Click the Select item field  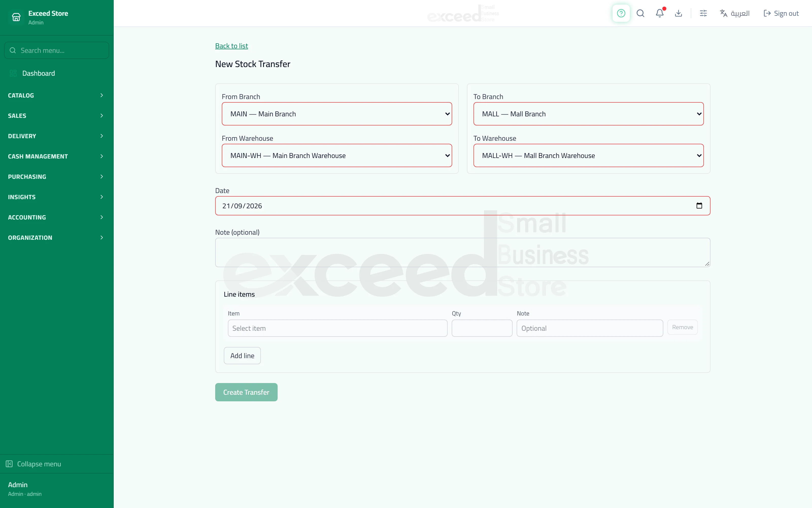(x=337, y=328)
